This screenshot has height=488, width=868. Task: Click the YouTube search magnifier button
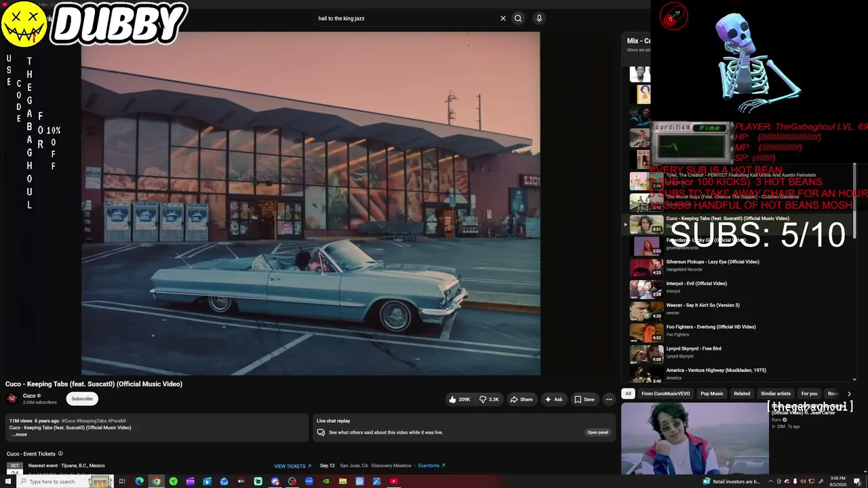[x=518, y=18]
